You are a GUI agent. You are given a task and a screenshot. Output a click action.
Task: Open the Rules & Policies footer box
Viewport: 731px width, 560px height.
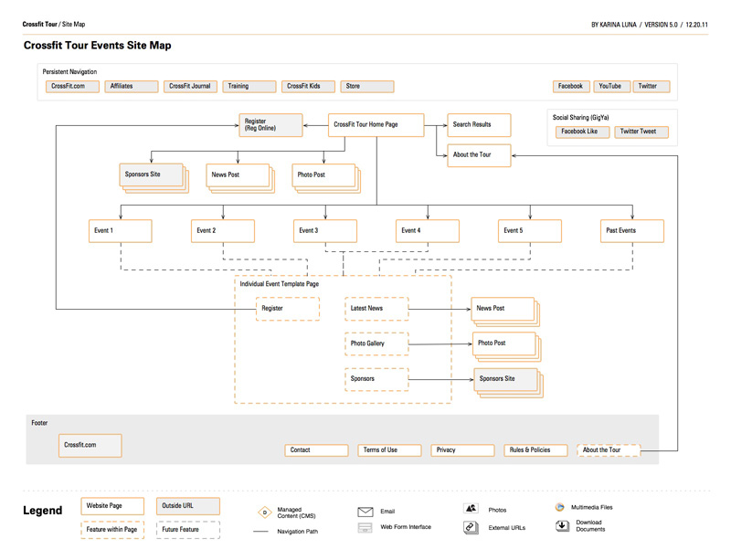click(x=536, y=450)
